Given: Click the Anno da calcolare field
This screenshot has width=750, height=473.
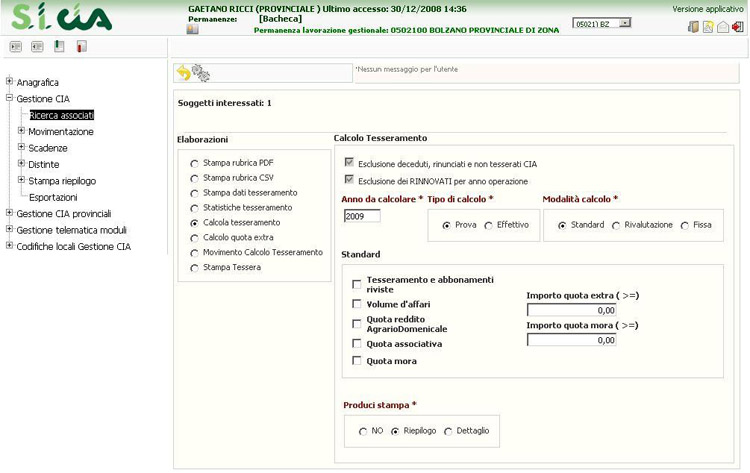Looking at the screenshot, I should [x=362, y=216].
